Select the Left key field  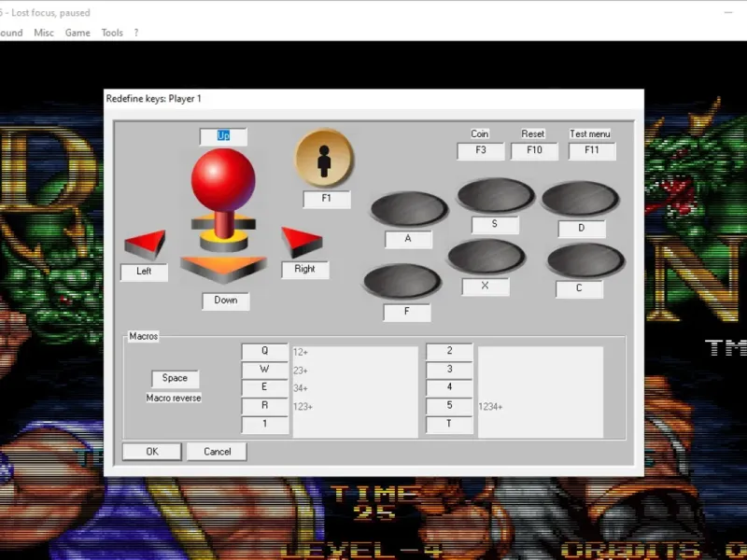144,272
